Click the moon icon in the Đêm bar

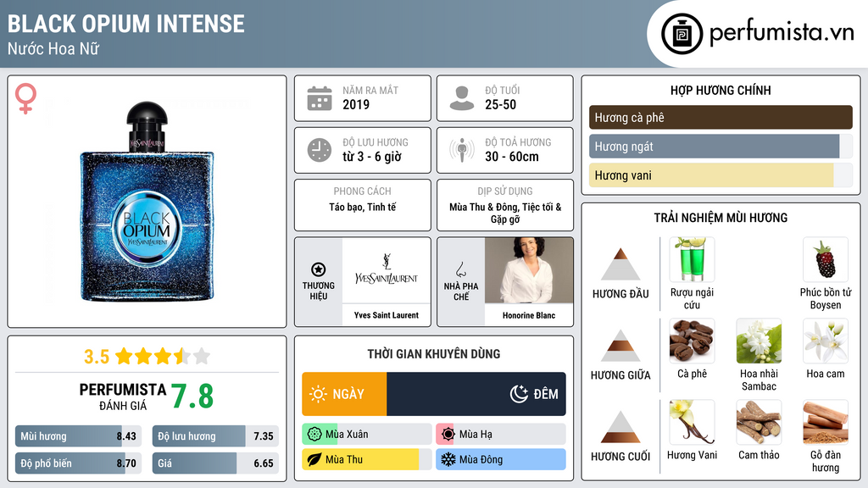(519, 394)
